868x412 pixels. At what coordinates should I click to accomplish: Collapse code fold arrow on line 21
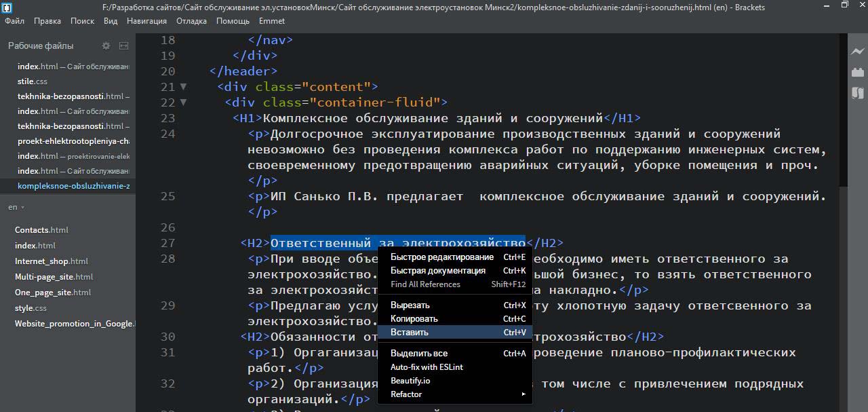coord(183,87)
